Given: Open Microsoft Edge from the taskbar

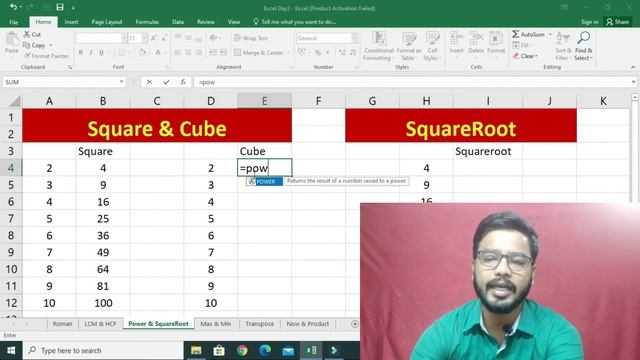Looking at the screenshot, I should 265,351.
